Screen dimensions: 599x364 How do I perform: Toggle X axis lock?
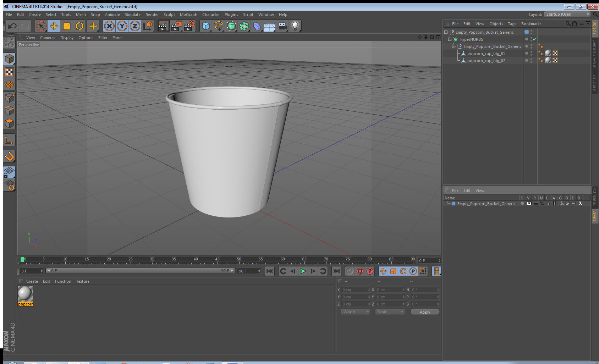109,26
